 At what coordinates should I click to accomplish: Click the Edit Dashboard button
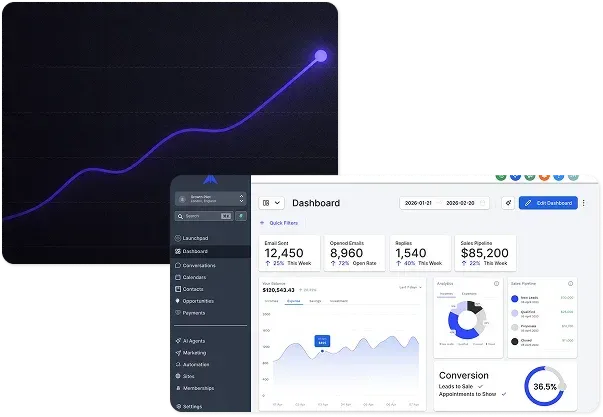tap(548, 203)
